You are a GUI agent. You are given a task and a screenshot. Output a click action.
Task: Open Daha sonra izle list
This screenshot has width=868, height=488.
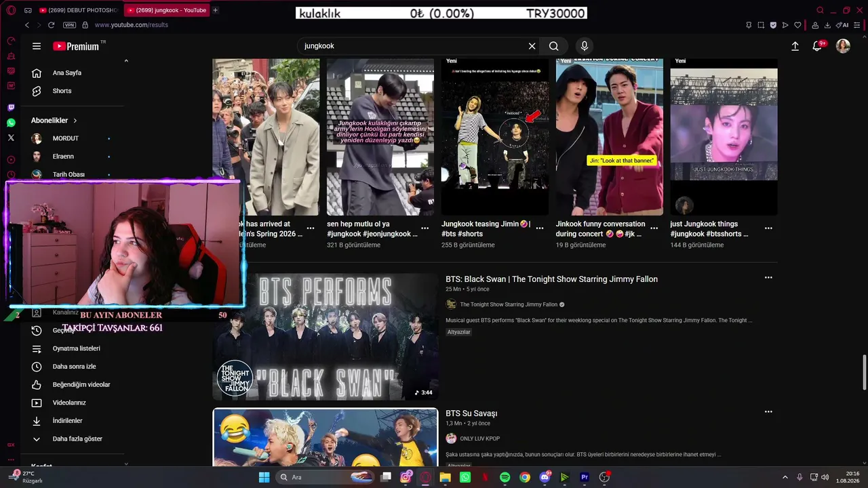[x=73, y=367]
